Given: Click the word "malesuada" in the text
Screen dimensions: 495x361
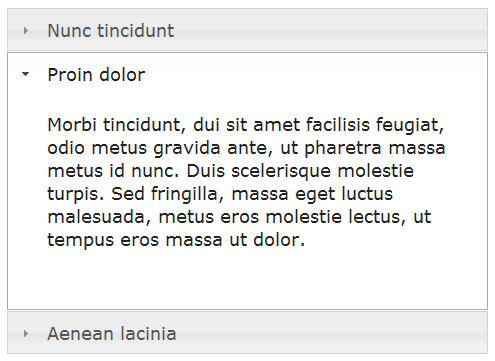Looking at the screenshot, I should [x=96, y=217].
